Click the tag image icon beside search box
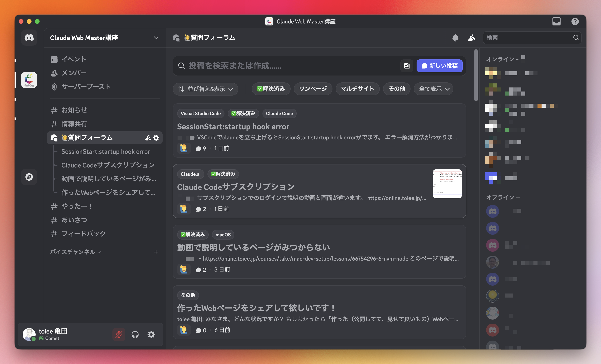The height and width of the screenshot is (364, 601). coord(407,66)
